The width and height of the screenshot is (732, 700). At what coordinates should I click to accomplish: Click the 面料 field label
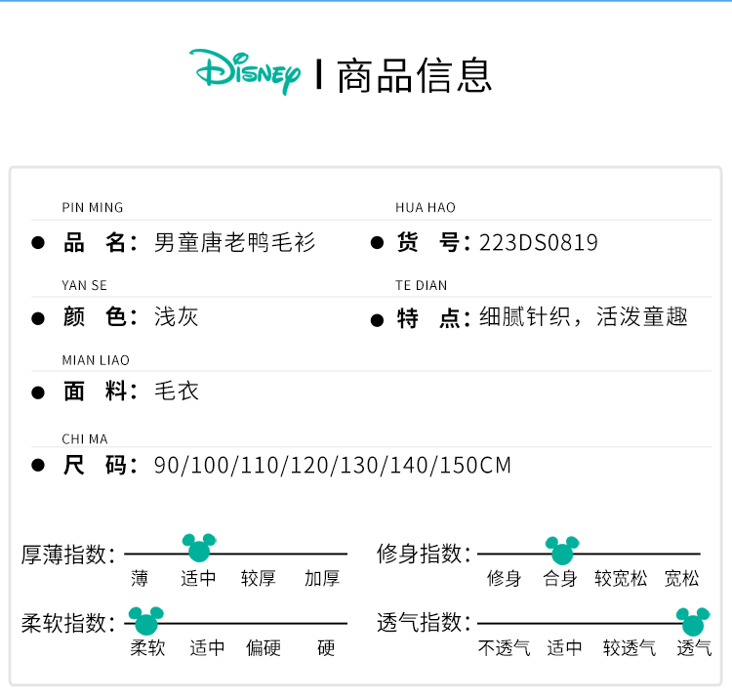click(100, 391)
